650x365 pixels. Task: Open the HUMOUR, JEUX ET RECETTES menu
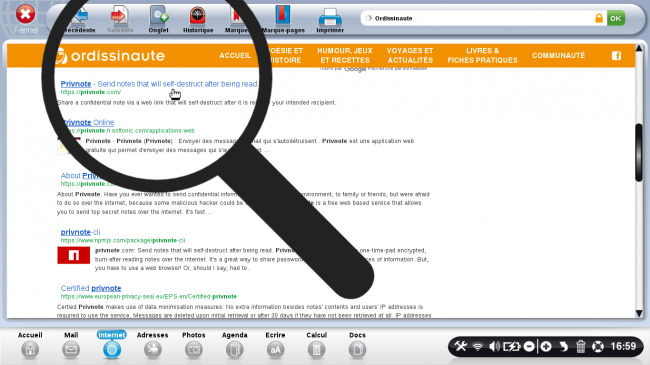point(345,56)
